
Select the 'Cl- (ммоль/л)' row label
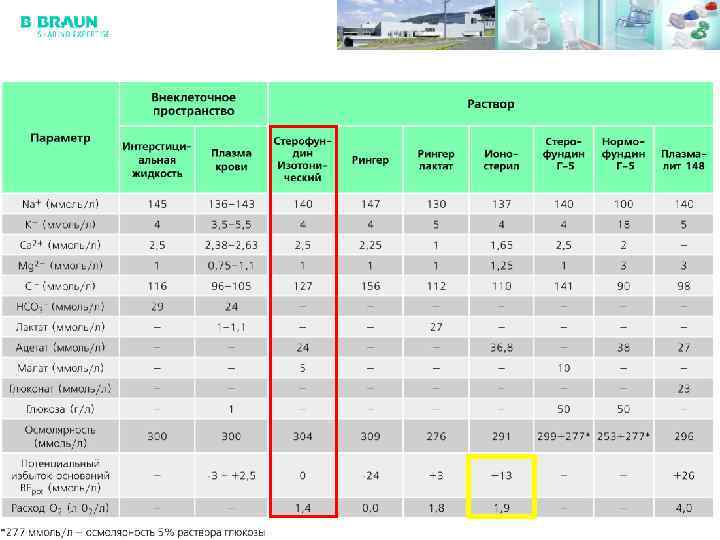tap(60, 286)
